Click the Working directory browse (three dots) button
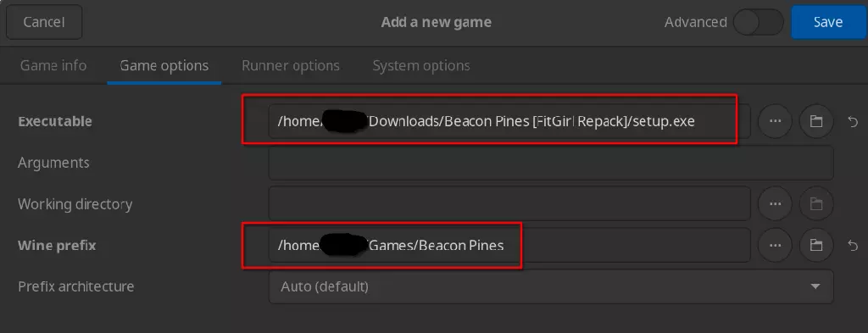This screenshot has width=868, height=333. [x=775, y=204]
